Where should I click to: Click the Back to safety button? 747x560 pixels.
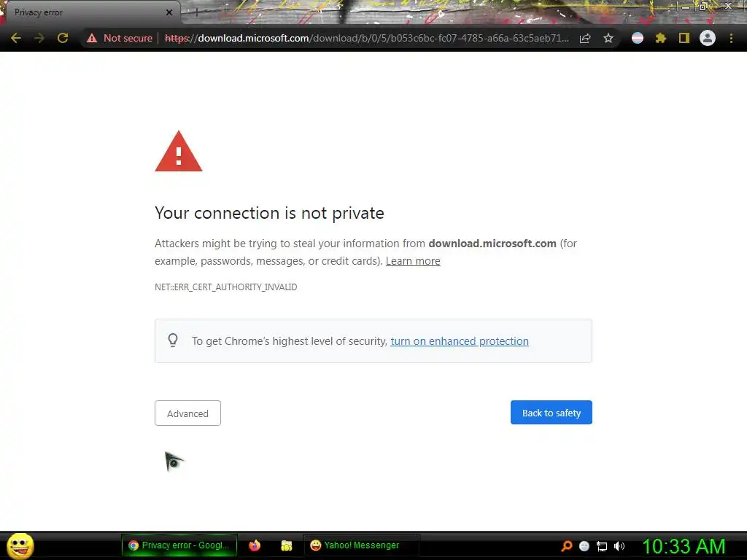tap(551, 413)
